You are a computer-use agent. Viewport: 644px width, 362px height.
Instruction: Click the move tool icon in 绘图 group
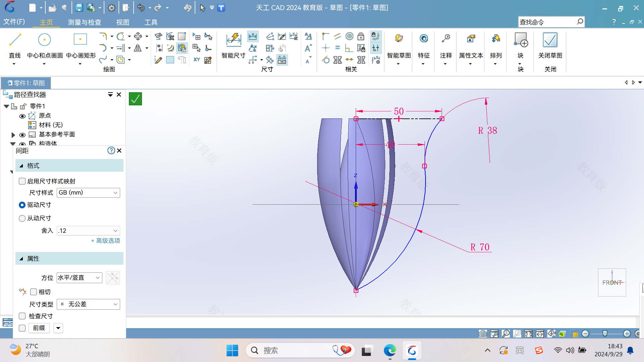(x=138, y=36)
